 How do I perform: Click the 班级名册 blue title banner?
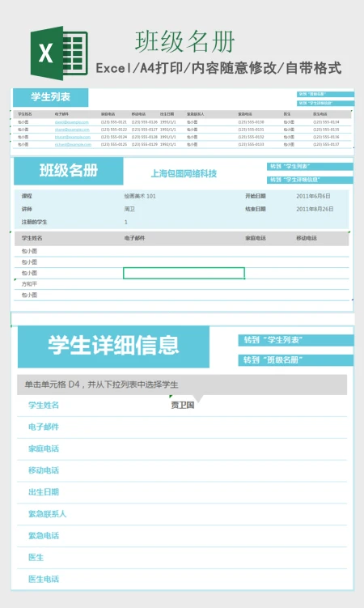tap(69, 171)
